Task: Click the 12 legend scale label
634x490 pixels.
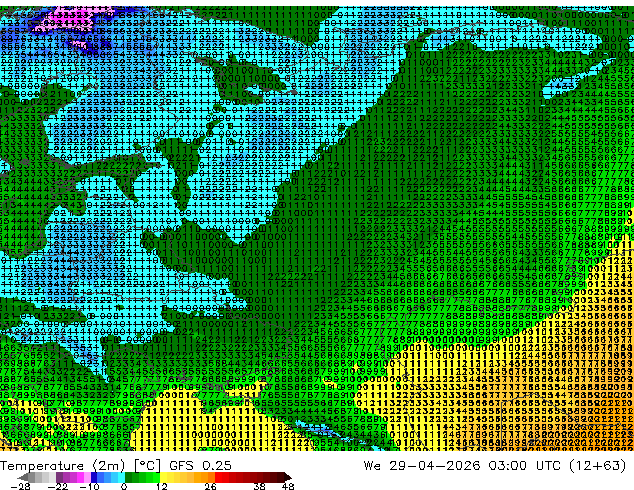Action: (162, 486)
